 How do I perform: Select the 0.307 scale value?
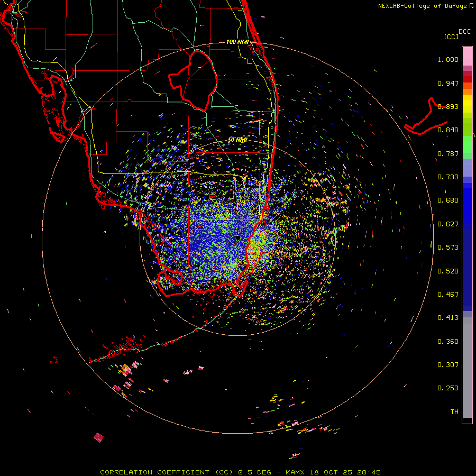[x=448, y=365]
